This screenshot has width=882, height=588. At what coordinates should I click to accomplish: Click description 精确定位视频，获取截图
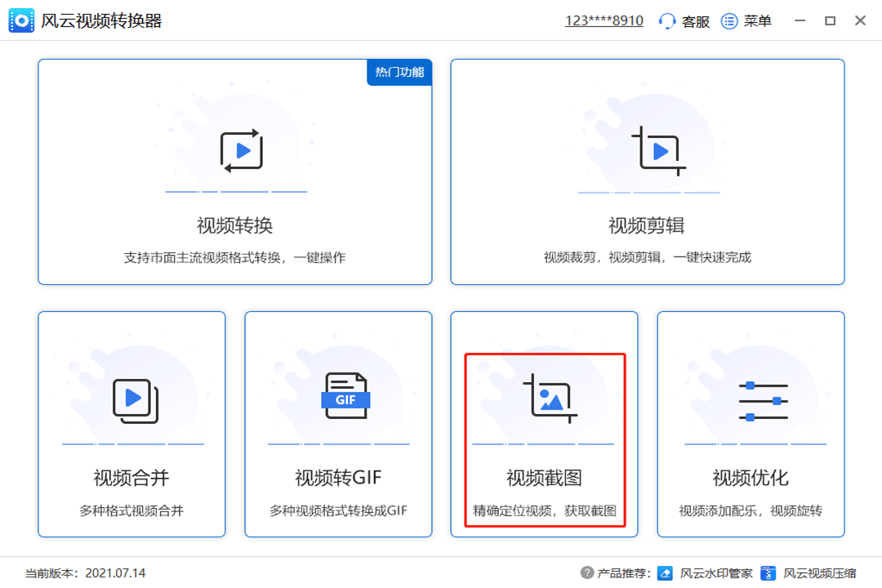coord(545,510)
